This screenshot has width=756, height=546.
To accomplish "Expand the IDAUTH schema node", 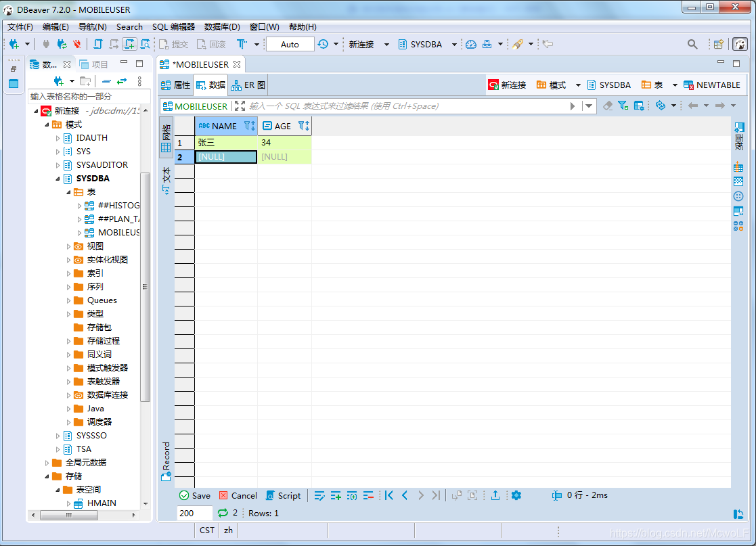I will point(58,138).
